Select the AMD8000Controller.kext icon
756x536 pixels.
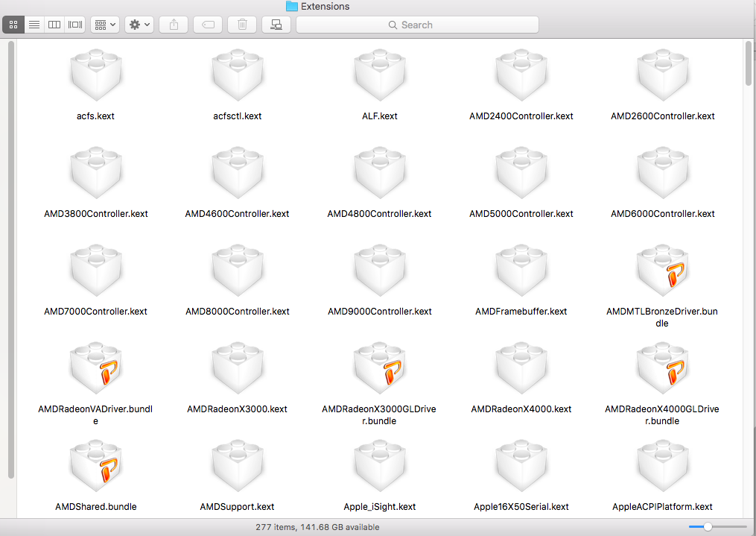(x=238, y=270)
